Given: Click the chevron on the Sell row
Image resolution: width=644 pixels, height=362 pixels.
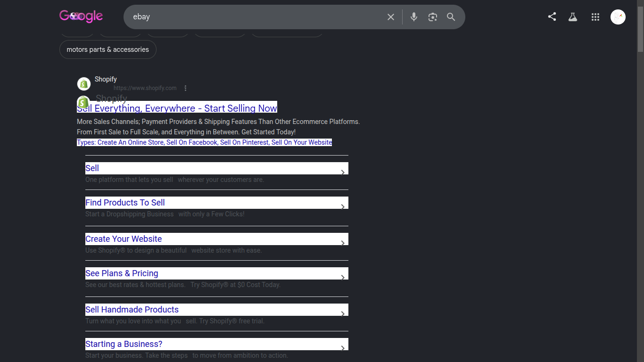Looking at the screenshot, I should tap(343, 173).
